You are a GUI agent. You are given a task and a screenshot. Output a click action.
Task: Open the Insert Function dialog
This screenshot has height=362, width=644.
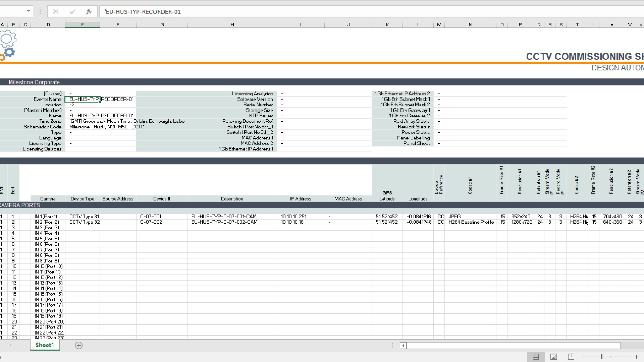coord(89,12)
